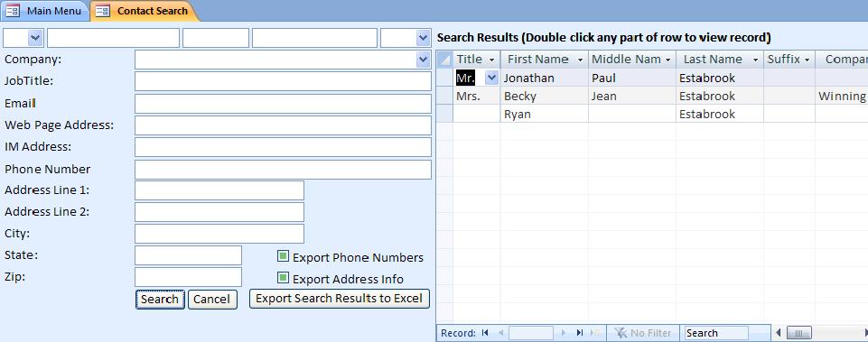This screenshot has width=868, height=342.
Task: Click the Web Page Address field
Action: 283,125
